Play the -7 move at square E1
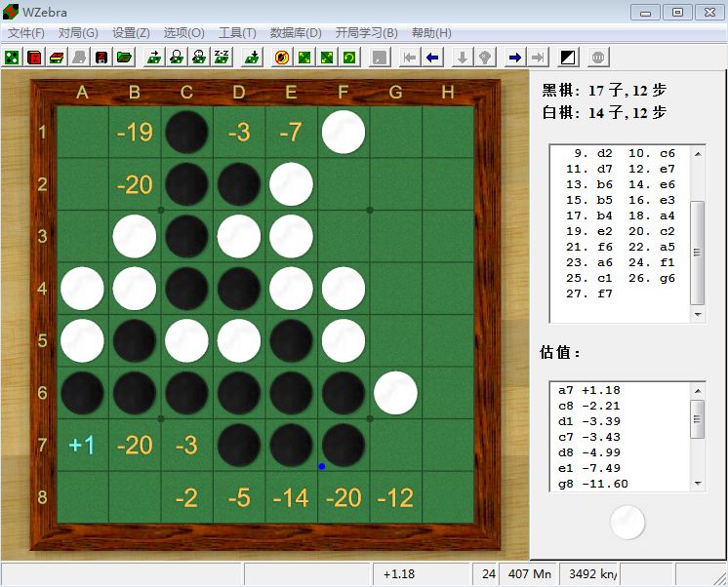The height and width of the screenshot is (587, 728). 291,132
